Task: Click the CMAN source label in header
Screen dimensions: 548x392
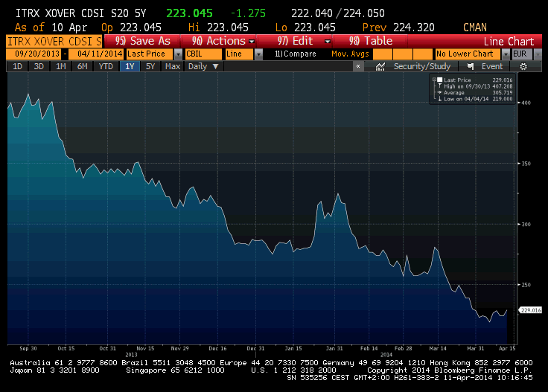Action: [474, 28]
